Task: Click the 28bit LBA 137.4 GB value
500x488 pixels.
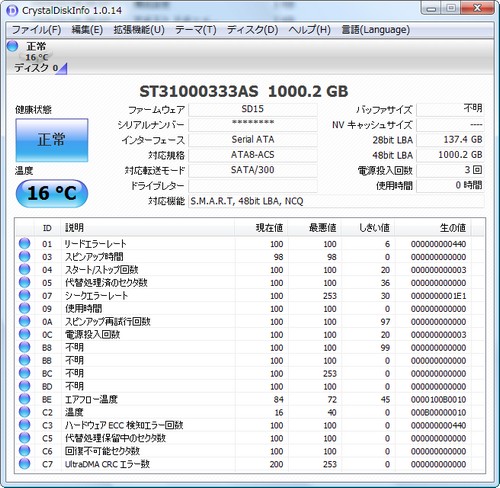Action: 450,140
